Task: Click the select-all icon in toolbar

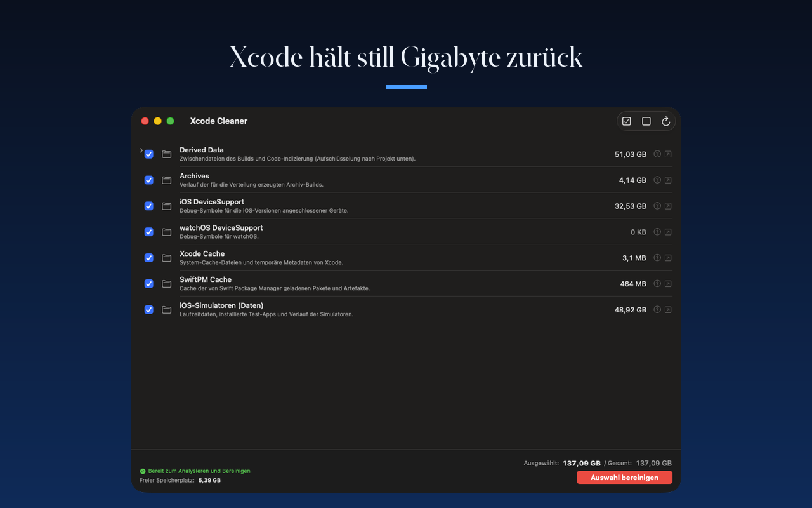Action: pos(627,121)
